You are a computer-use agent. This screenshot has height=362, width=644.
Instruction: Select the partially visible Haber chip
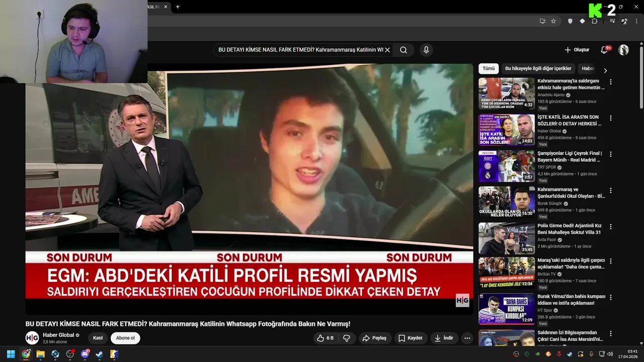[x=588, y=68]
